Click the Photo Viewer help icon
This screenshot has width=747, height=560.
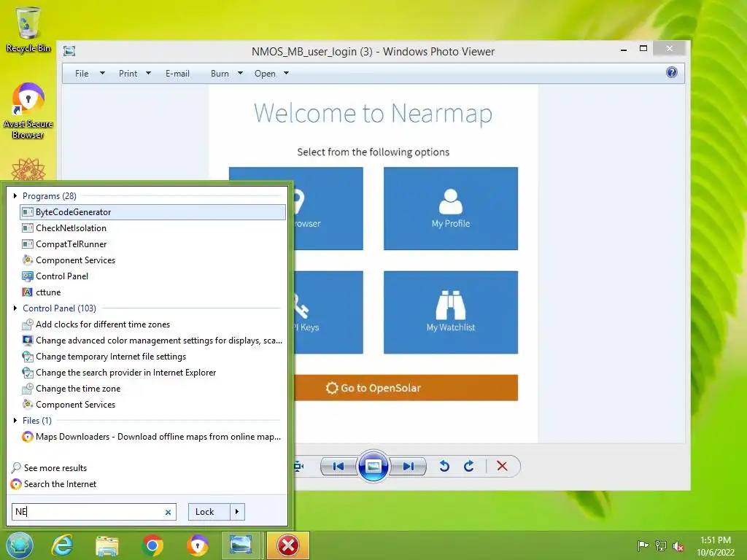pyautogui.click(x=671, y=72)
